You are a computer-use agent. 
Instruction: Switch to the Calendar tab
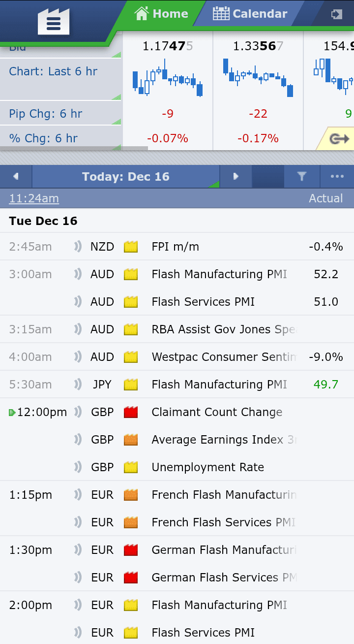coord(250,14)
